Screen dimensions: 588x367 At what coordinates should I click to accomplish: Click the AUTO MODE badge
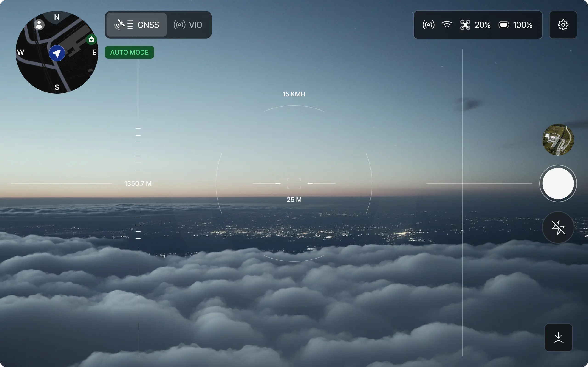(129, 52)
